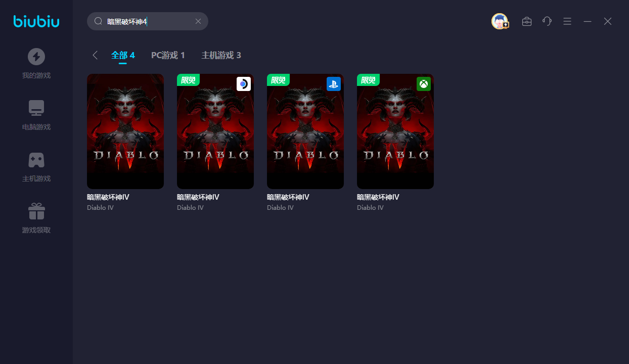The image size is (629, 364).
Task: Open game gift claim icon in sidebar
Action: 36,211
